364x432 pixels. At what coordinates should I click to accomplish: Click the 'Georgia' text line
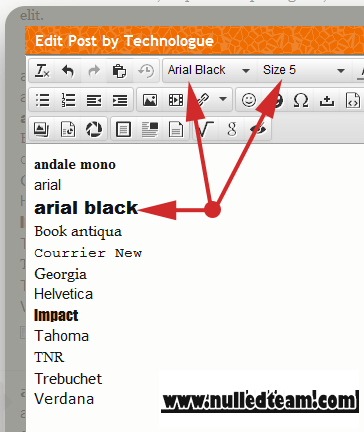pyautogui.click(x=61, y=275)
